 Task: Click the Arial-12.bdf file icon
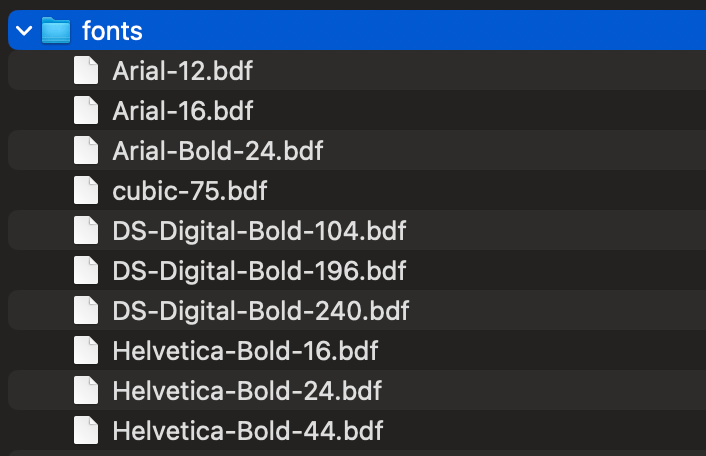[x=87, y=70]
